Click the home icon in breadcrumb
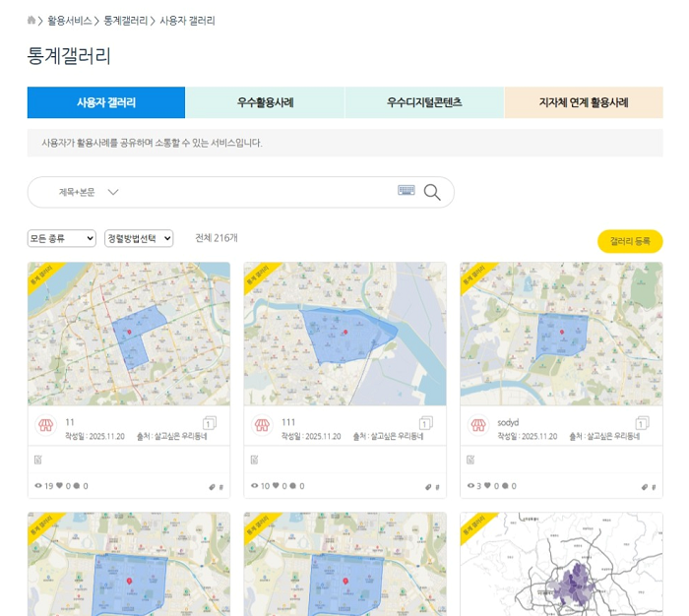 (31, 21)
